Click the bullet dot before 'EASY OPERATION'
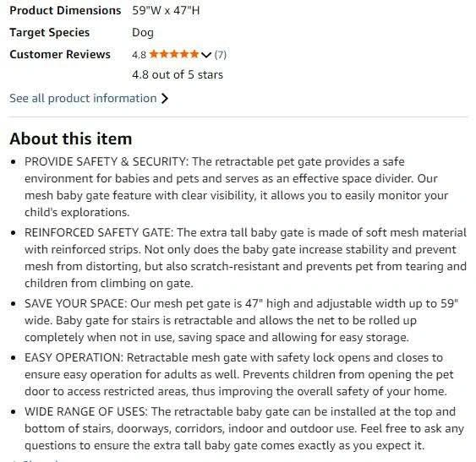Screen dimensions: 476x462 coord(13,358)
